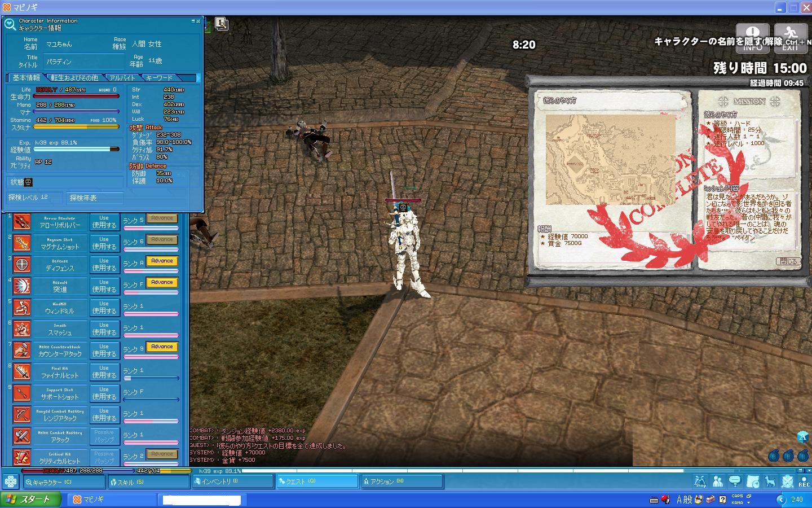The width and height of the screenshot is (812, 508).
Task: Click the taskbar clock
Action: point(797,500)
